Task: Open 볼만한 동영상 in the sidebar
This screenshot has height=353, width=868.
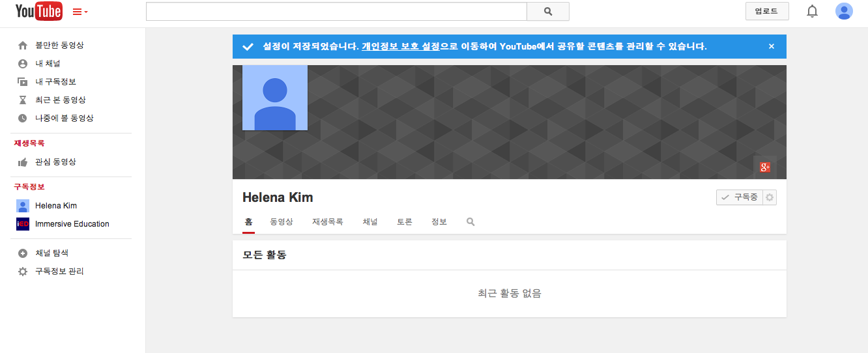Action: [x=59, y=46]
